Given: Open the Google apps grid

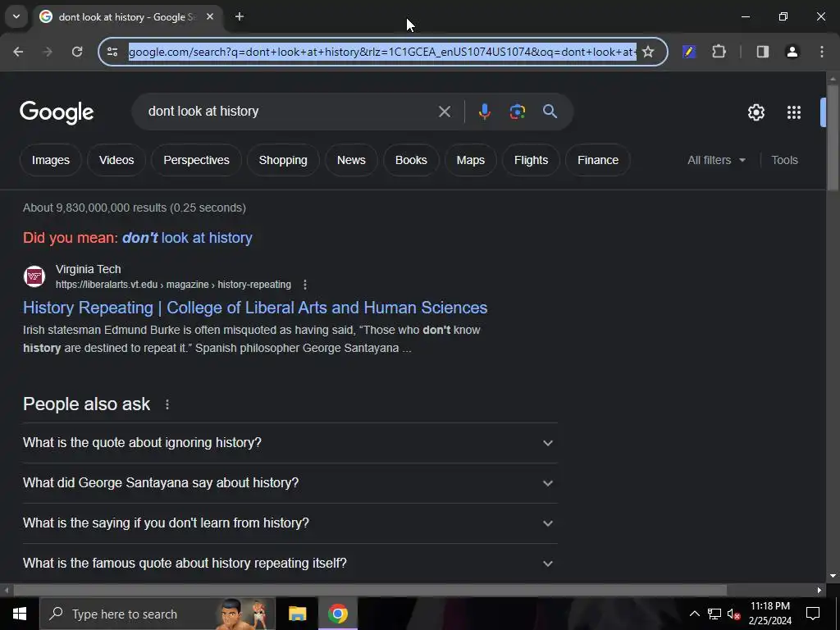Looking at the screenshot, I should pyautogui.click(x=794, y=112).
